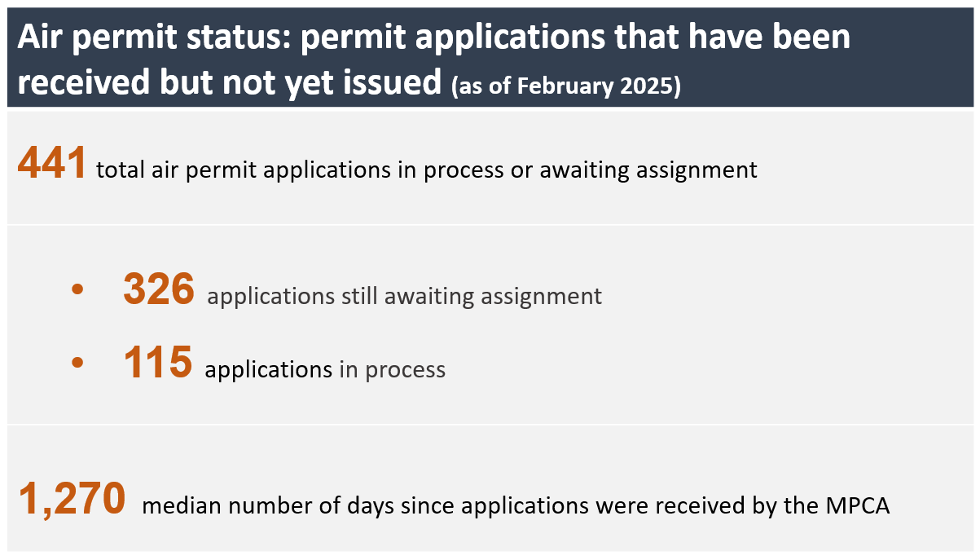Screen dimensions: 980x560
Task: Click the word "total" after 441
Action: 116,170
